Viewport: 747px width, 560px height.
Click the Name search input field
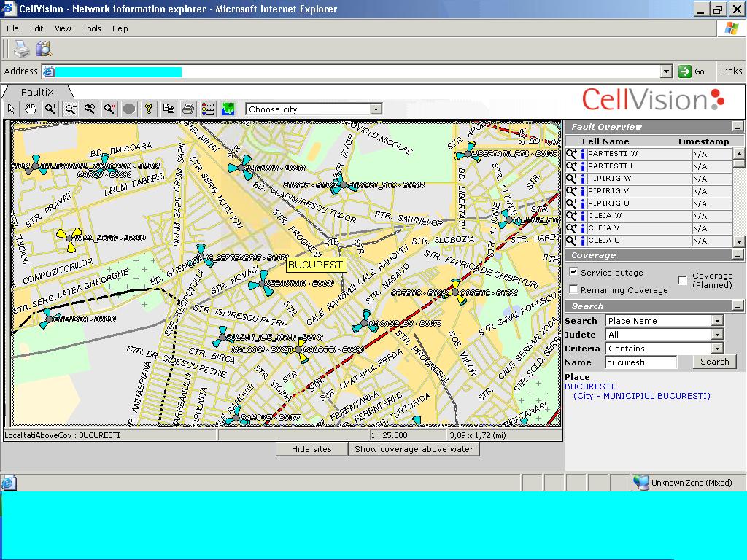(640, 362)
